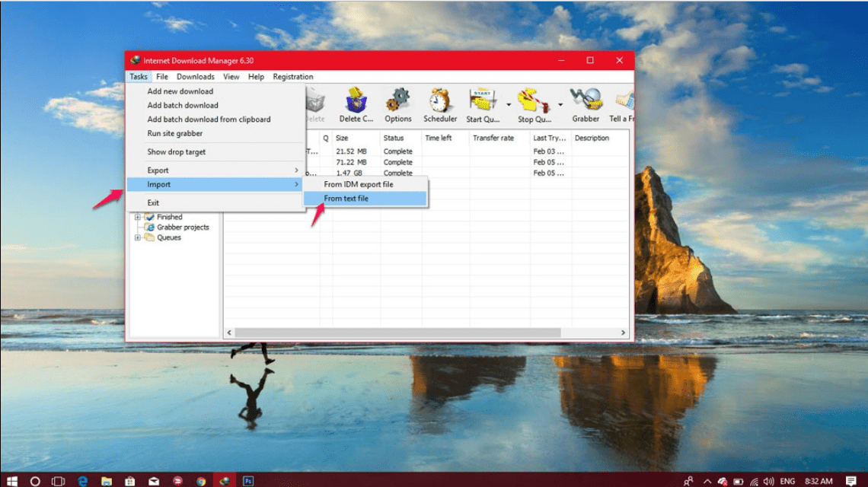Open the Scheduler alarm clock icon
The width and height of the screenshot is (868, 487).
[x=440, y=104]
